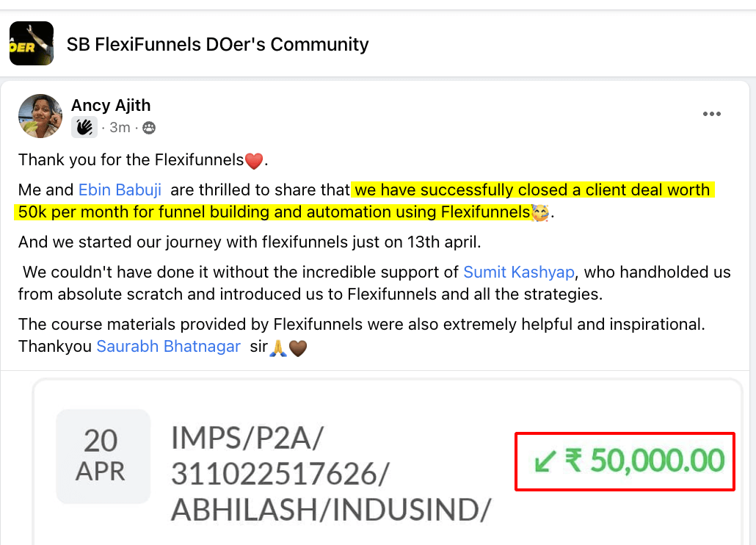Open the post options three-dot menu
This screenshot has width=756, height=545.
point(711,114)
